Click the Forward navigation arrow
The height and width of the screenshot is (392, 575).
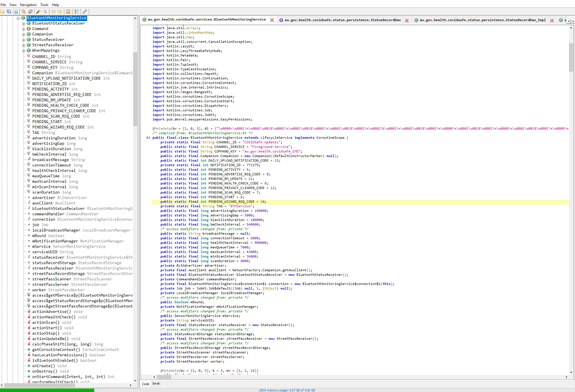[x=60, y=12]
